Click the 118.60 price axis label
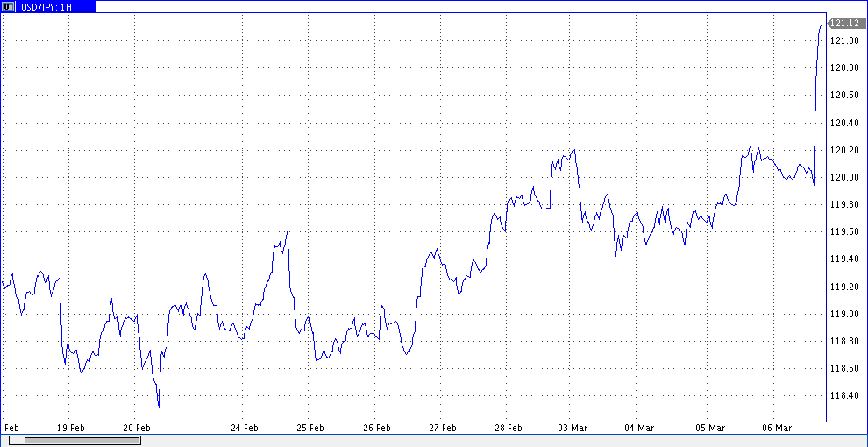 tap(844, 368)
